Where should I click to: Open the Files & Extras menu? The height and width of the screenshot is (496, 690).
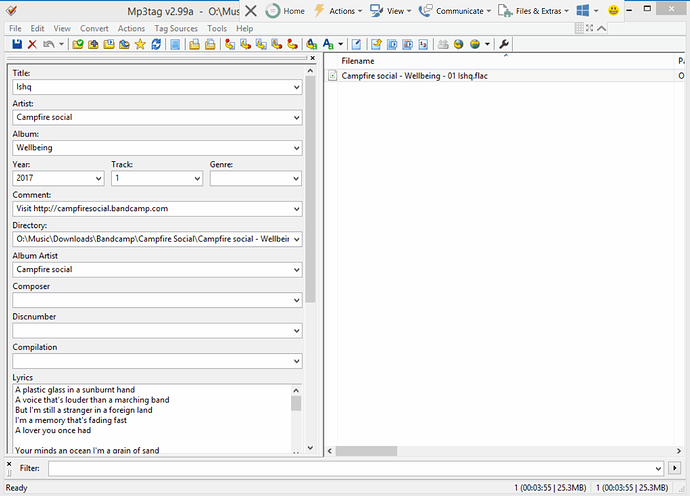[x=533, y=11]
